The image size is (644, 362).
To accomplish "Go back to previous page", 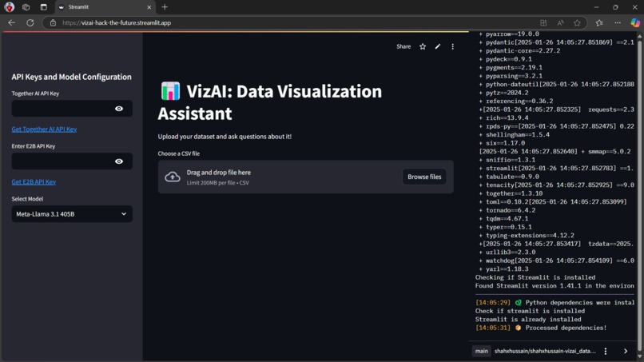I will 11,22.
